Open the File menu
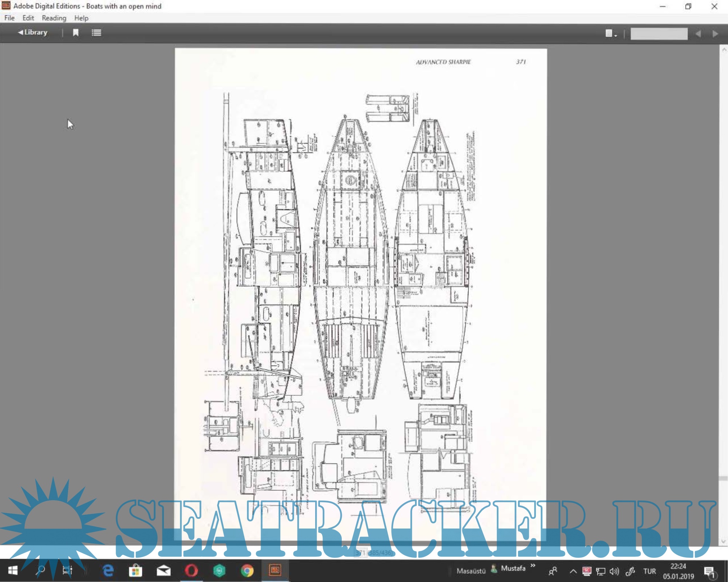 coord(9,18)
